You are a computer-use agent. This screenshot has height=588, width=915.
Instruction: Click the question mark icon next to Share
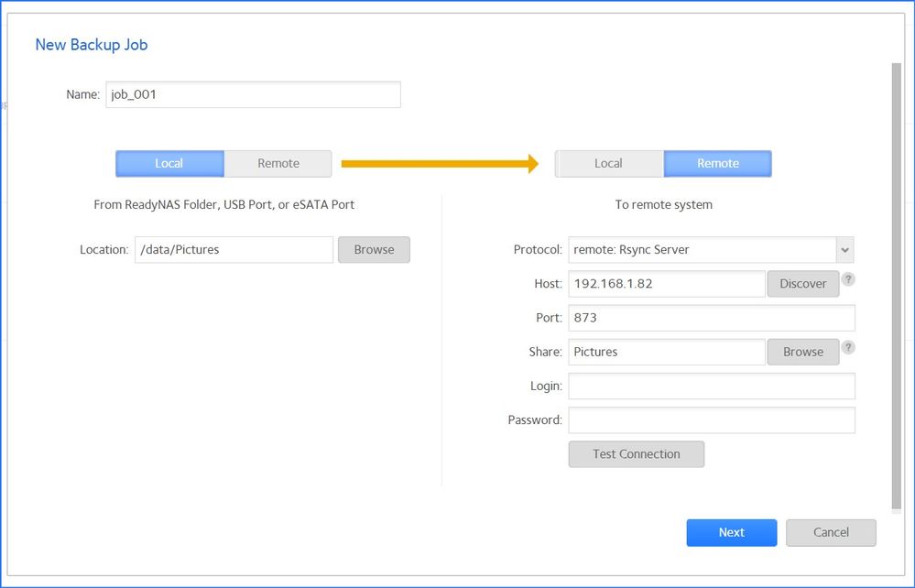tap(848, 347)
